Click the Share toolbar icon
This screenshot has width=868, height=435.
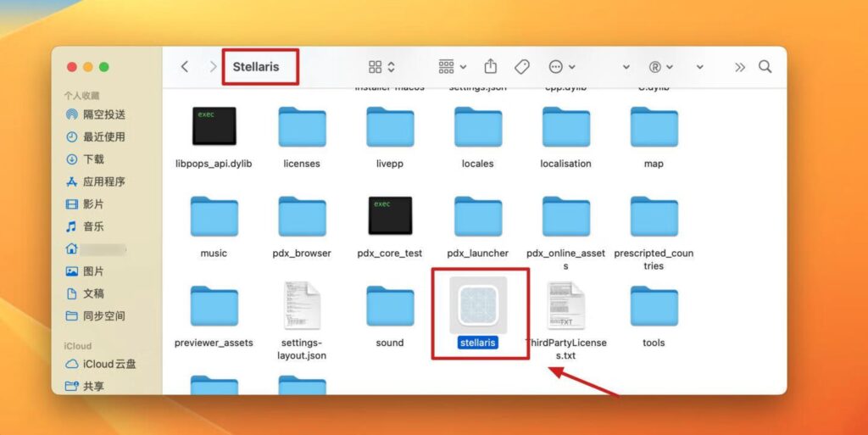pyautogui.click(x=491, y=66)
